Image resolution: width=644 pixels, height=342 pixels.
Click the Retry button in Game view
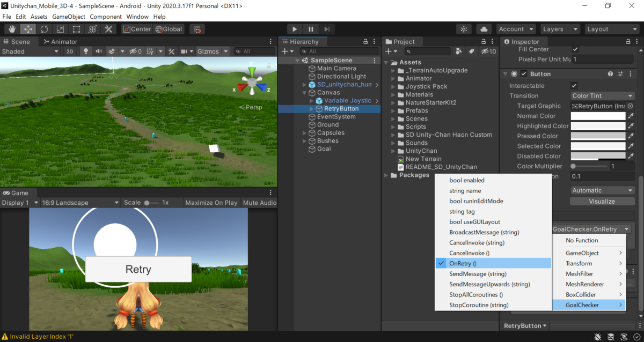(138, 269)
